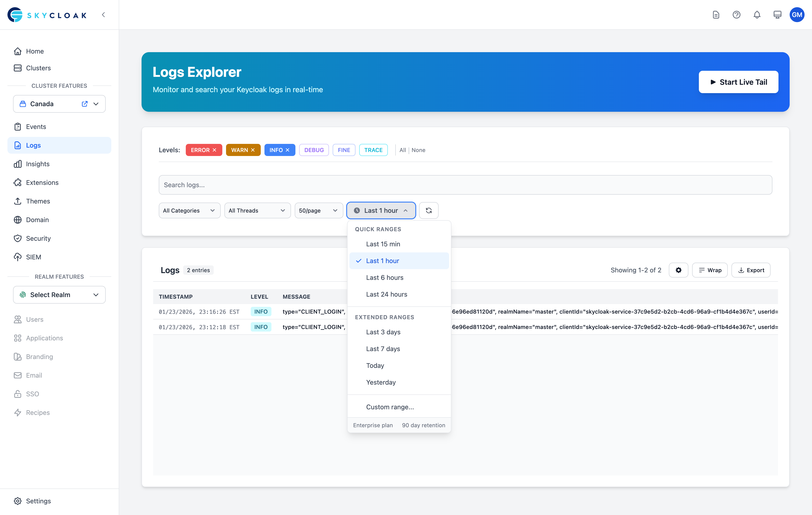Expand the All Threads selector

tap(257, 210)
